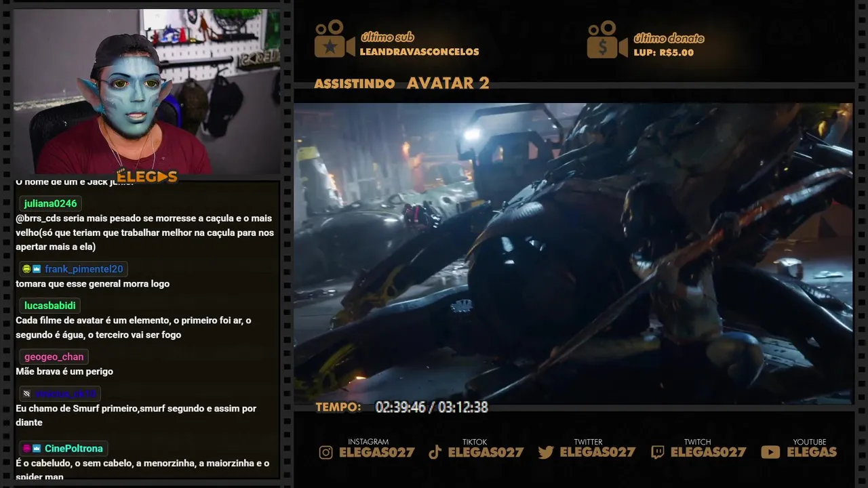Click the YouTube channel name 'ELEGAS'
868x488 pixels.
pos(812,453)
